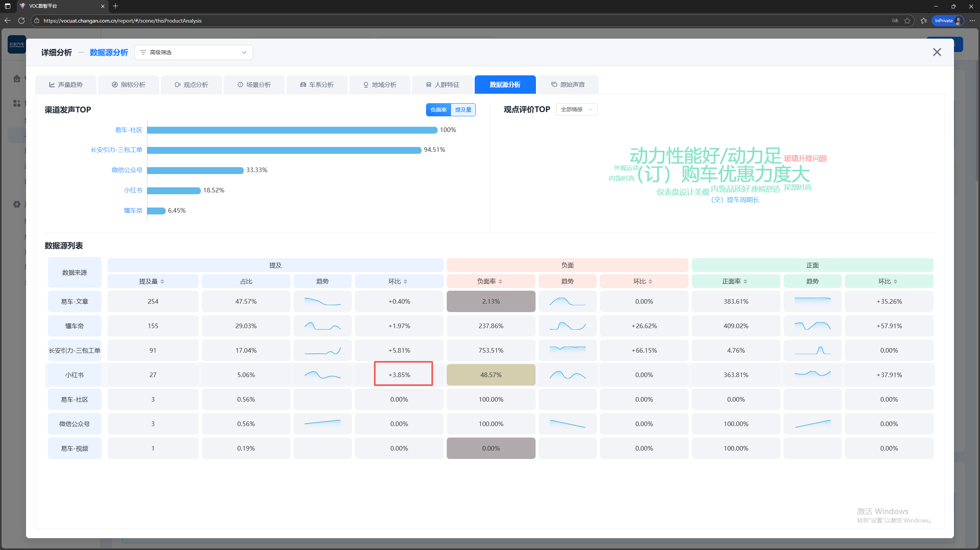Close the 详细分析 dialog with X
Screen dimensions: 980x550
tap(937, 52)
